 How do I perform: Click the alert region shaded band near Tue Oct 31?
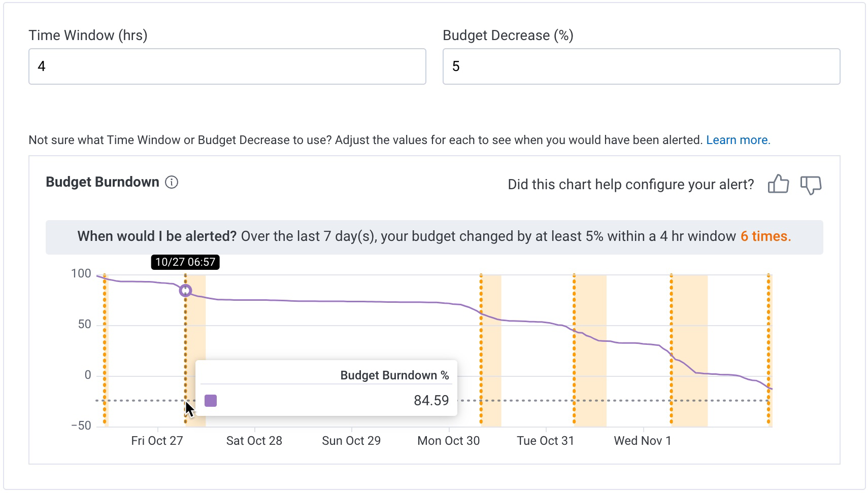590,350
